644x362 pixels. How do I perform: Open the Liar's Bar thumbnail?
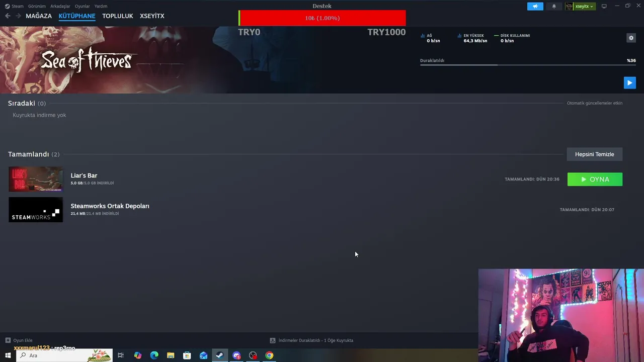pos(36,179)
